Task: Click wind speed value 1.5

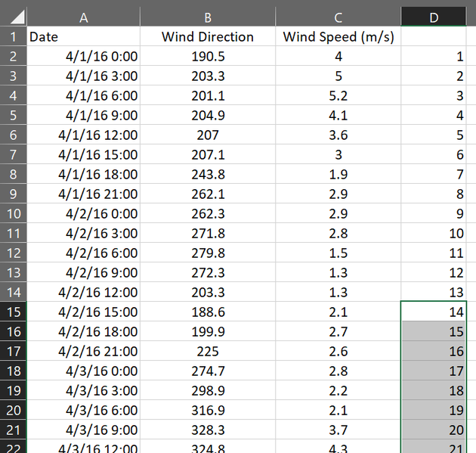Action: click(x=338, y=253)
